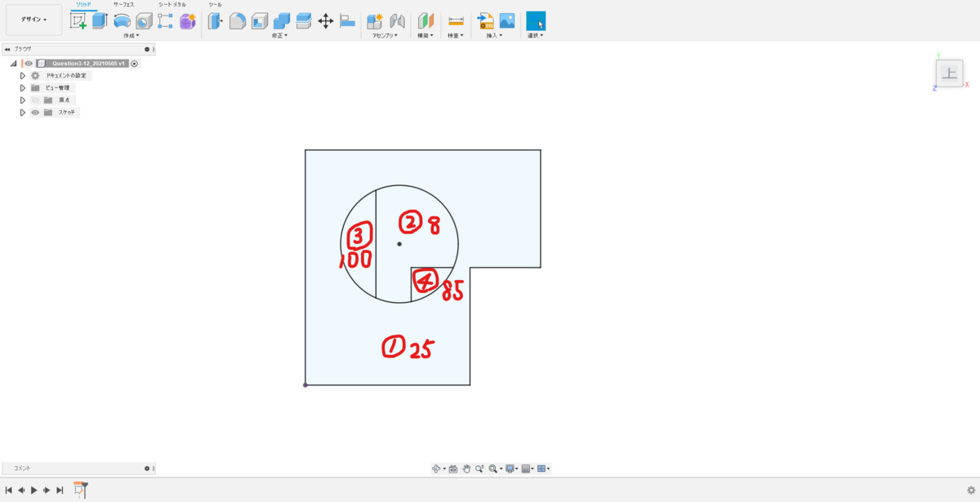Hide the スケッチ folder with eye icon
The image size is (980, 502).
35,112
